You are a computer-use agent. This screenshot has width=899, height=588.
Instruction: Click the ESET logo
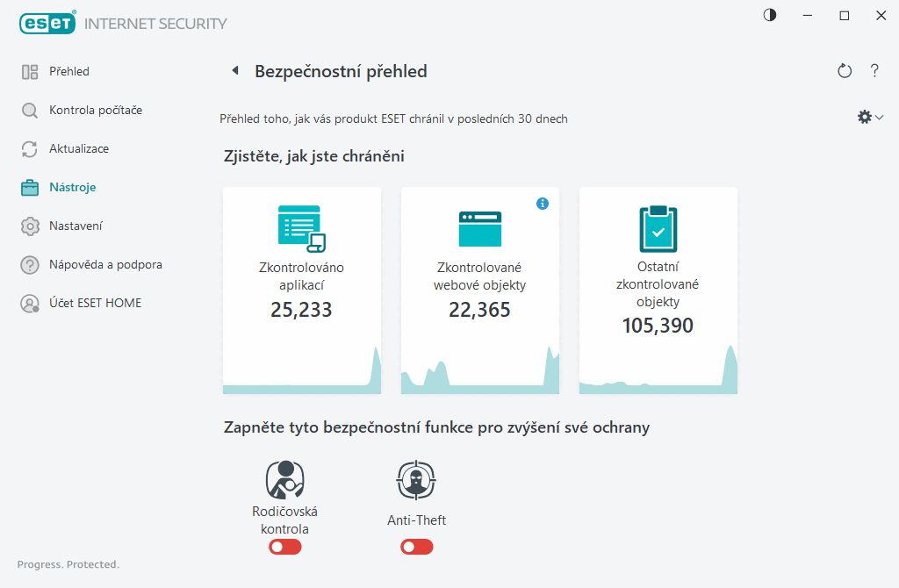click(47, 24)
